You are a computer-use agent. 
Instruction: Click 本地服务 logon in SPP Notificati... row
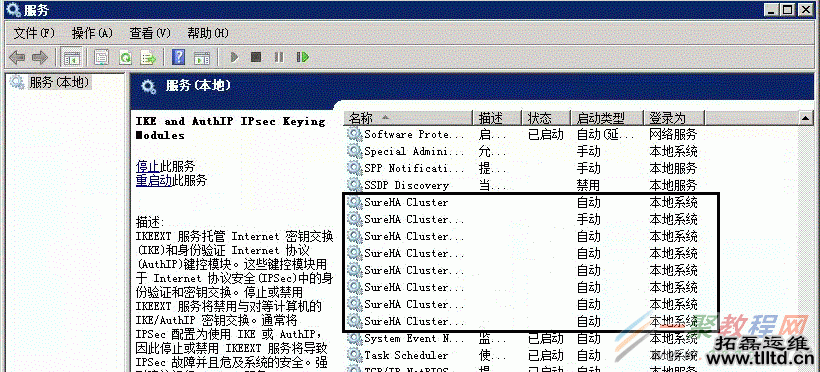pos(673,168)
